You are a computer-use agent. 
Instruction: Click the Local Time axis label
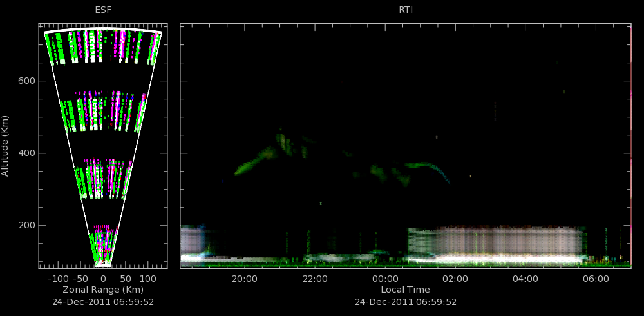click(405, 290)
